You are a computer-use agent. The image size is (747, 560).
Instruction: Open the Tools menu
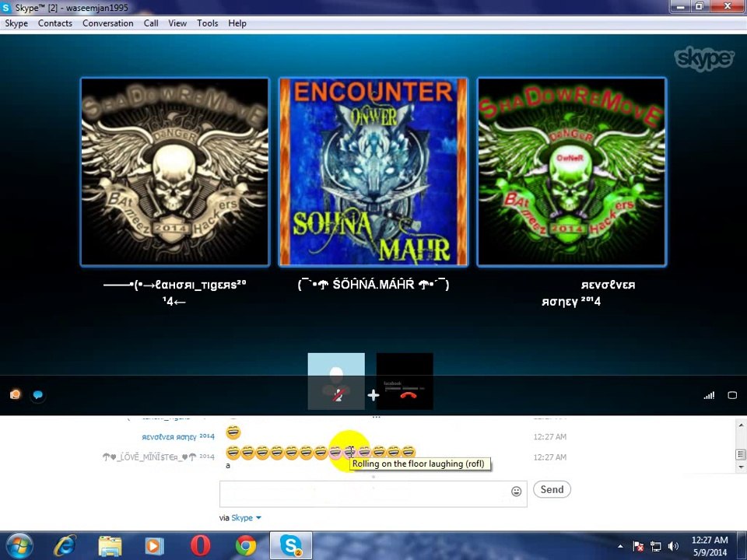[x=207, y=23]
